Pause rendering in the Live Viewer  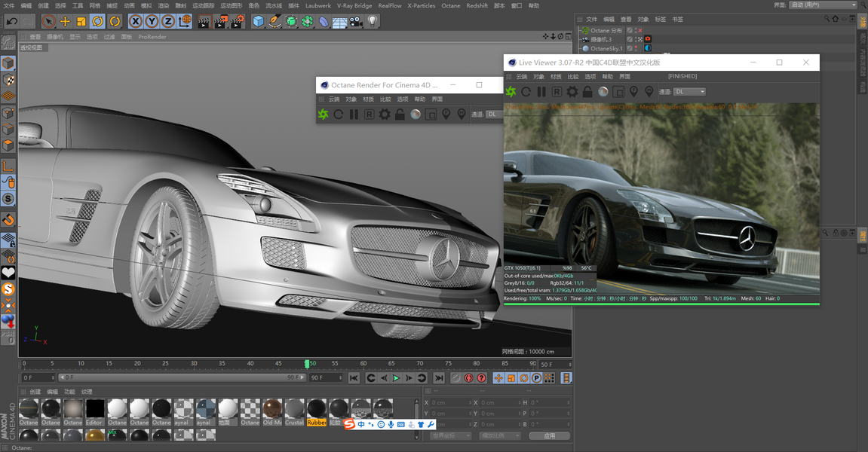click(541, 92)
